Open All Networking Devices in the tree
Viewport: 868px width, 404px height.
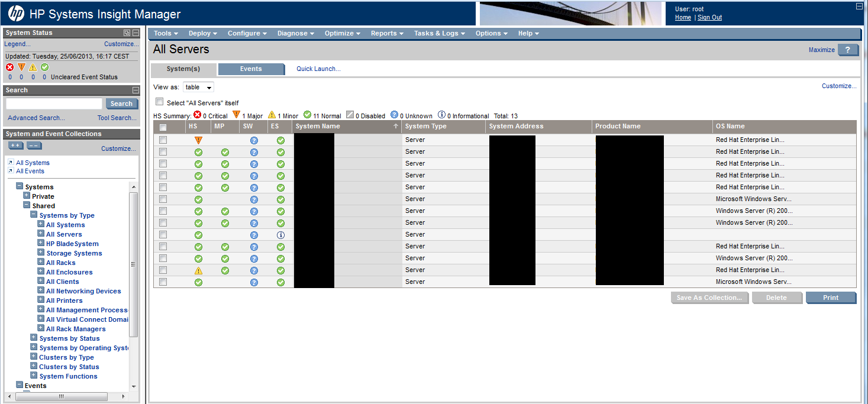pos(83,291)
